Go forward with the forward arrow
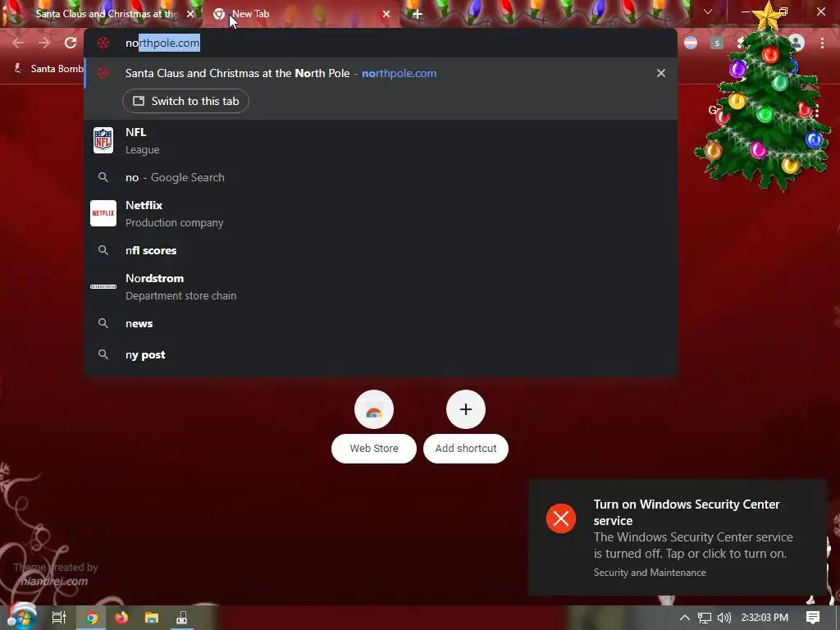Viewport: 840px width, 630px height. (x=44, y=43)
